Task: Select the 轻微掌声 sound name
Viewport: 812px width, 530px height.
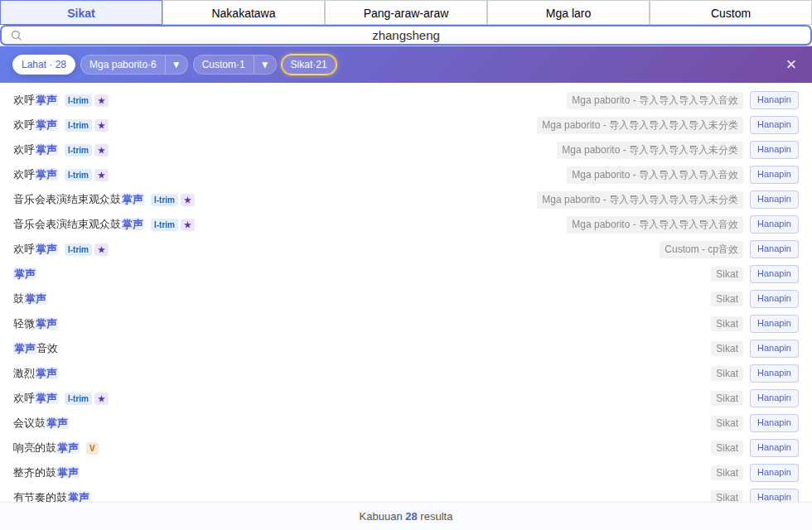Action: (x=35, y=324)
